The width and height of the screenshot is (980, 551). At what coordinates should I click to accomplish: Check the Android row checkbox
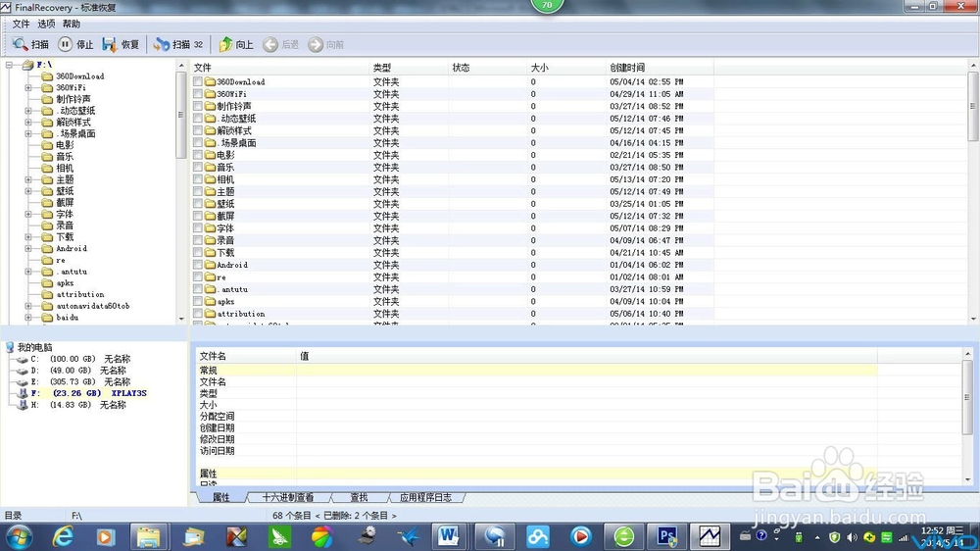(198, 265)
